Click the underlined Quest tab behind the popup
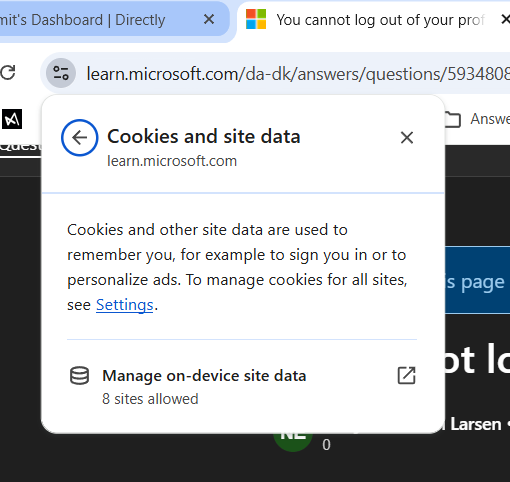The width and height of the screenshot is (510, 482). 21,147
